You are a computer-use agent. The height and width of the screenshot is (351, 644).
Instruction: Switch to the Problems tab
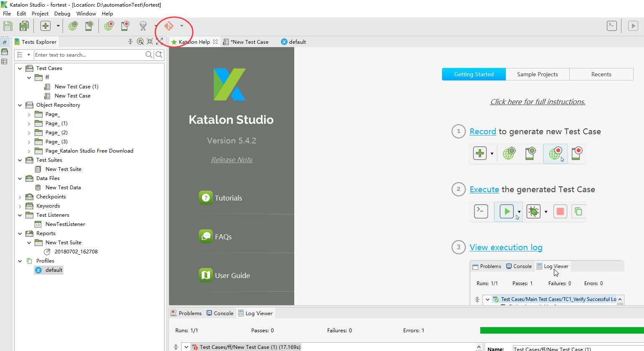tap(186, 313)
